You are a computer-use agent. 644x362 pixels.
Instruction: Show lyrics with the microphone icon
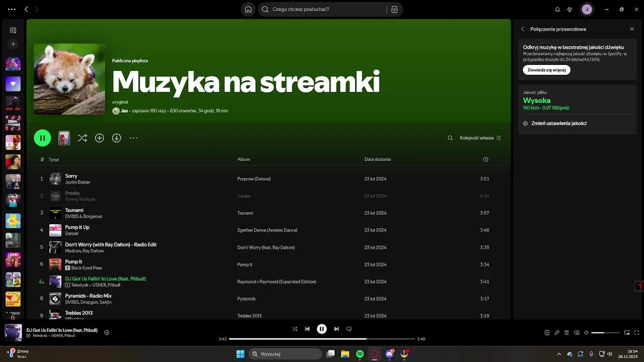(557, 332)
